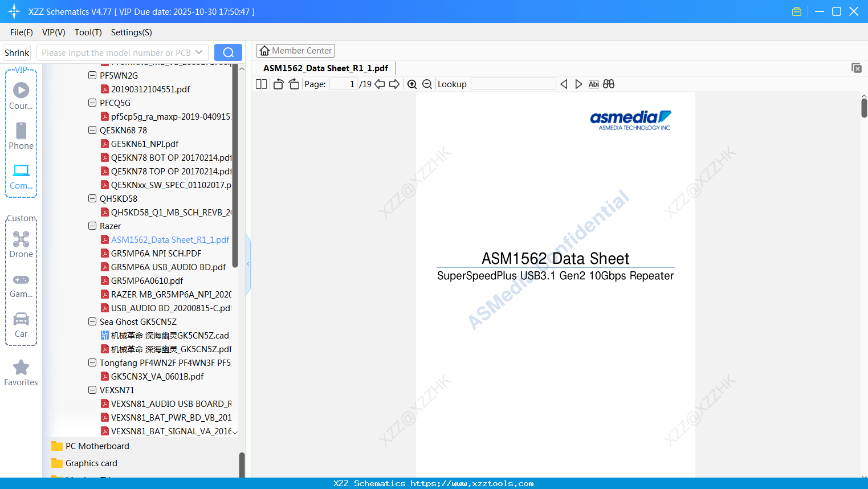This screenshot has height=489, width=868.
Task: Click the Shrink button
Action: 17,52
